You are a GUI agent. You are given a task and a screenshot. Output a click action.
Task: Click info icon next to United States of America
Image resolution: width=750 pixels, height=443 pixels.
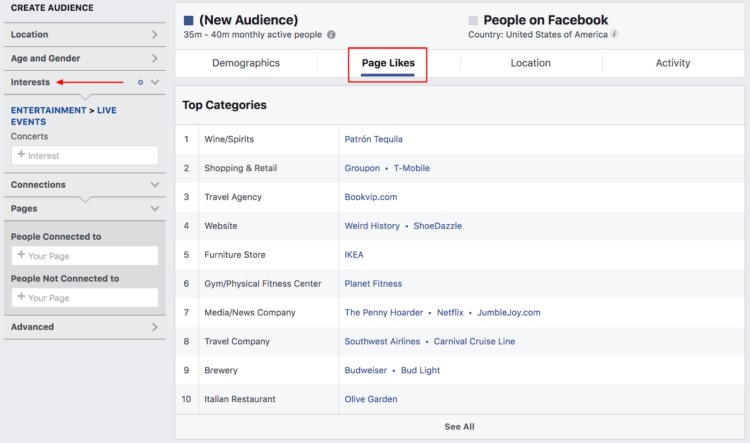(x=615, y=34)
